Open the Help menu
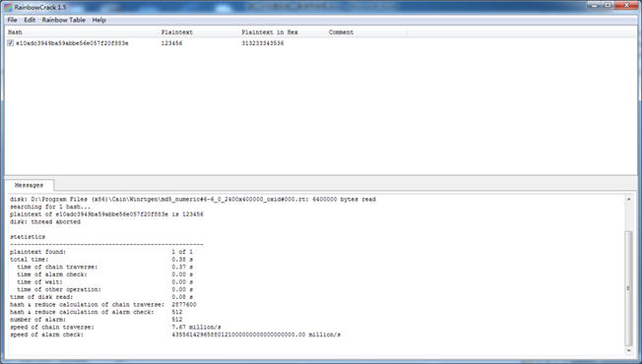The image size is (642, 364). 98,20
